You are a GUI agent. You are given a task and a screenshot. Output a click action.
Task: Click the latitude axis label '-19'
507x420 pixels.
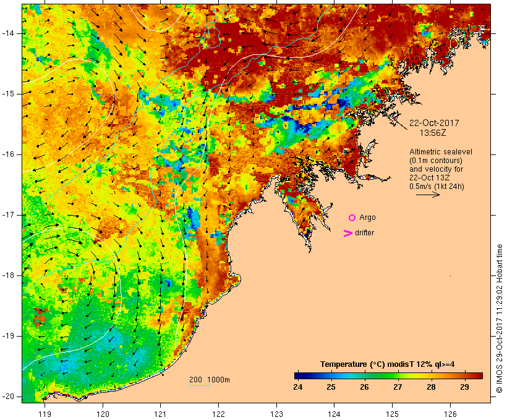coord(8,337)
